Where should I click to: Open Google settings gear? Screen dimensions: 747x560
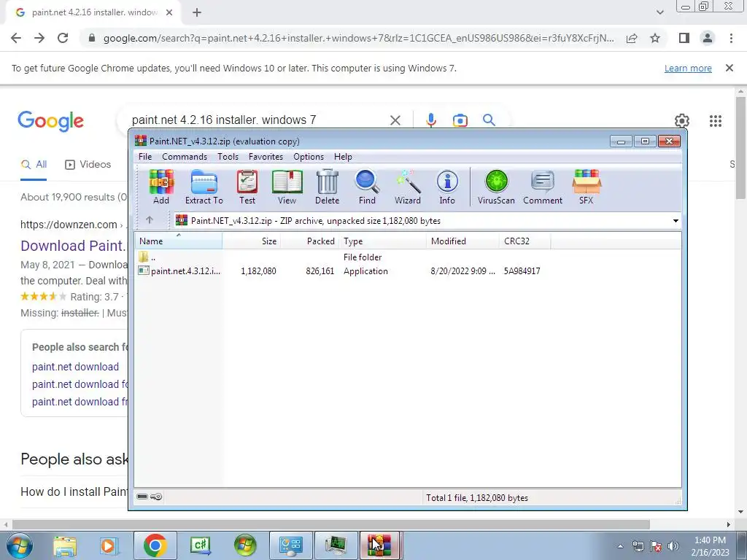(x=682, y=121)
